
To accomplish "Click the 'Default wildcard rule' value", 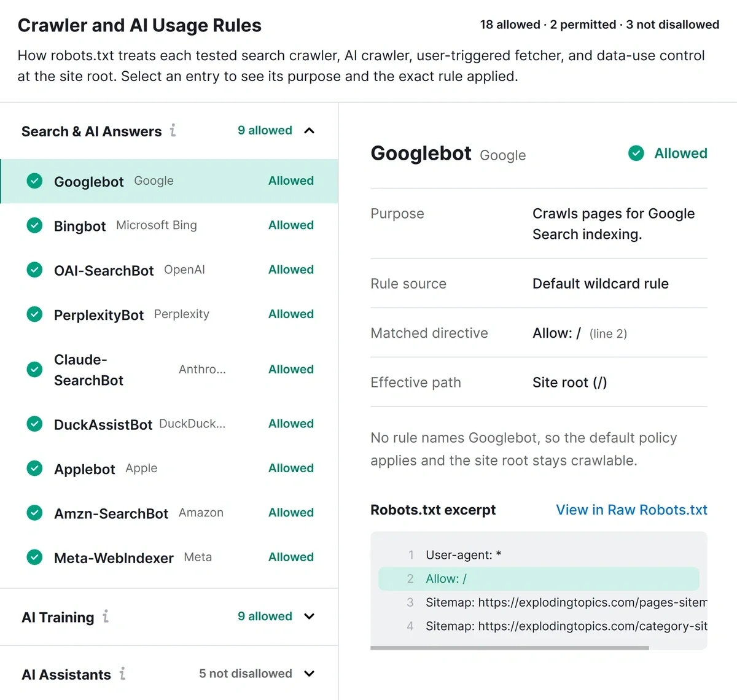I will coord(601,284).
